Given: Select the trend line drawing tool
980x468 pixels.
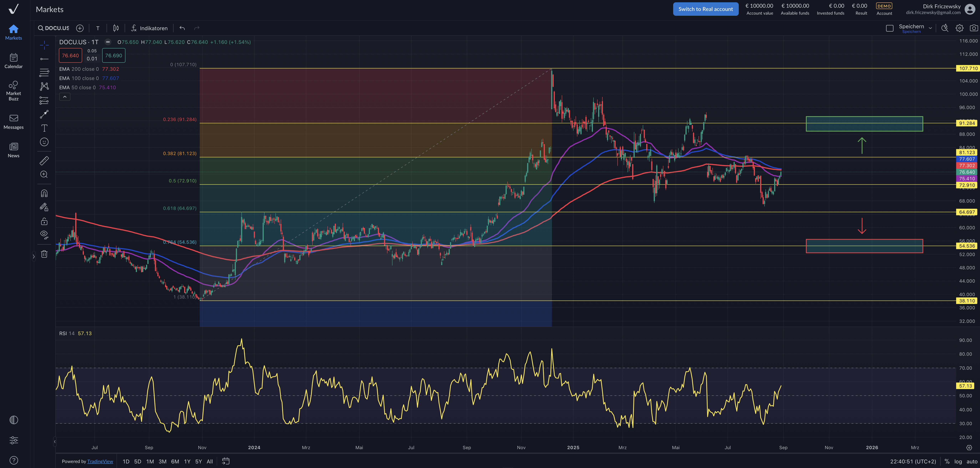Looking at the screenshot, I should 44,59.
